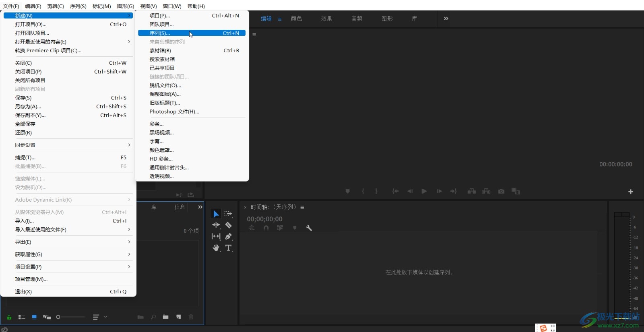Open the 编辑 workspace menu icon
Screen dimensions: 644x332
[280, 19]
